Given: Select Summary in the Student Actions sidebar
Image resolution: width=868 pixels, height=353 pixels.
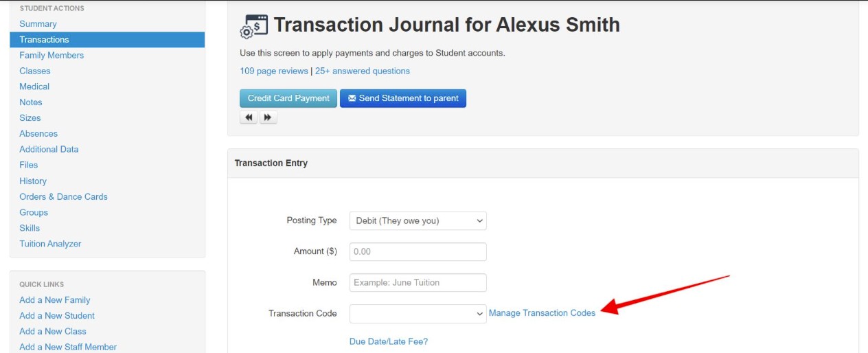Looking at the screenshot, I should (x=38, y=24).
